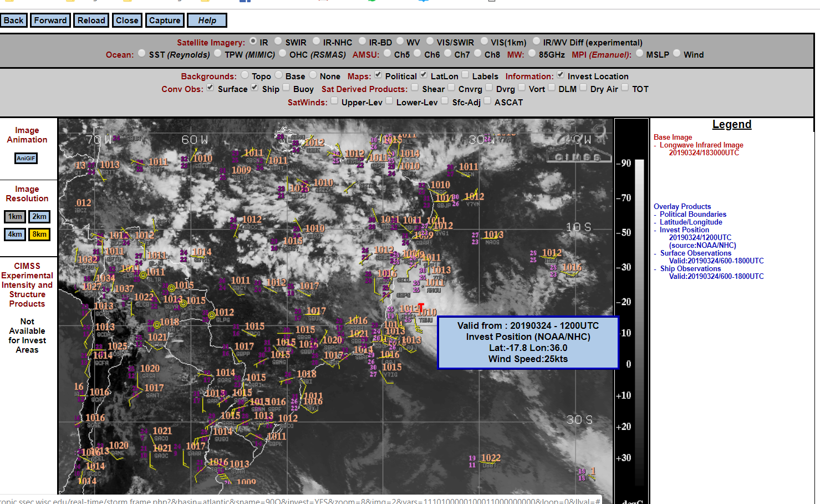Click the red invest position marker on map
This screenshot has width=820, height=504.
tap(421, 308)
